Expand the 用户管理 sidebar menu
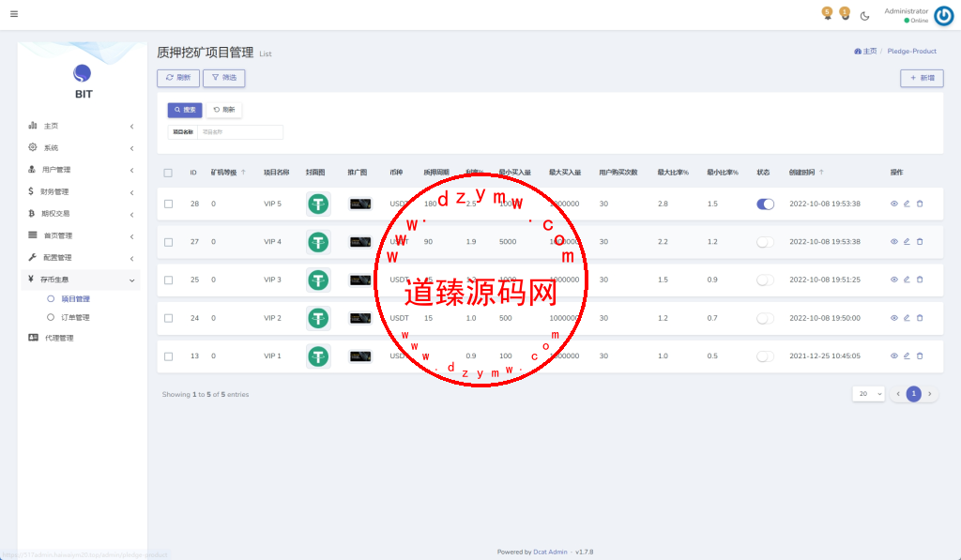The width and height of the screenshot is (961, 560). pos(81,170)
